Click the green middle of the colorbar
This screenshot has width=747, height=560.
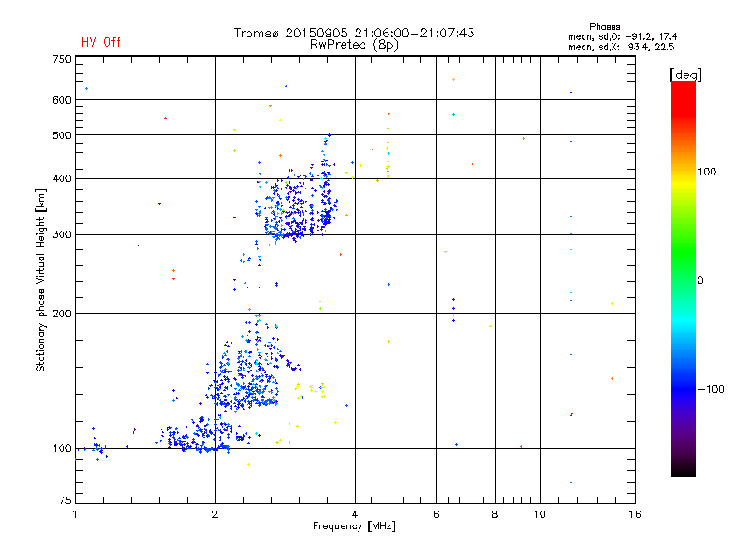[684, 258]
